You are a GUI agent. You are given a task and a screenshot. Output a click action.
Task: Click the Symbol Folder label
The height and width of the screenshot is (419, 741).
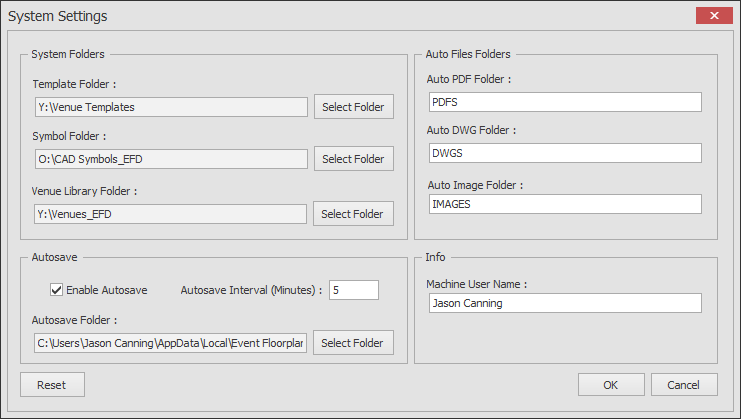tap(69, 136)
